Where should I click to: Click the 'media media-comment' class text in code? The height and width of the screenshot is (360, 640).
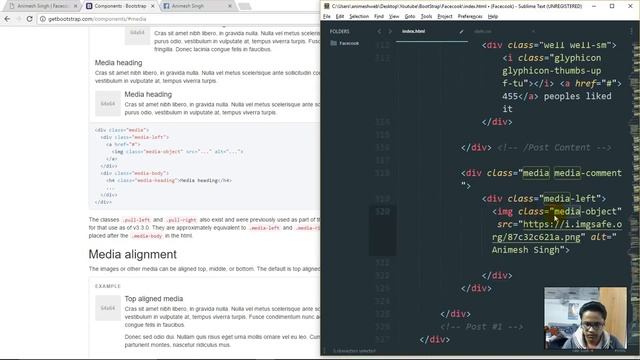(572, 173)
